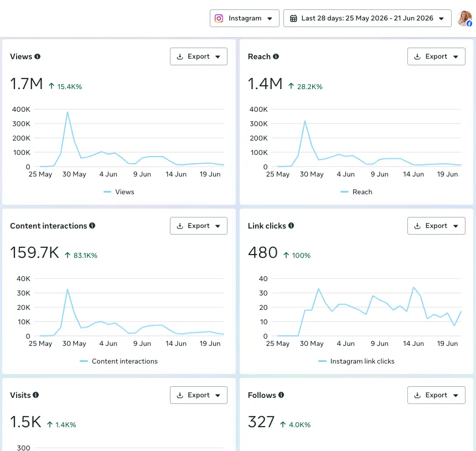Open Export menu for Reach chart
The height and width of the screenshot is (451, 476).
click(x=436, y=56)
